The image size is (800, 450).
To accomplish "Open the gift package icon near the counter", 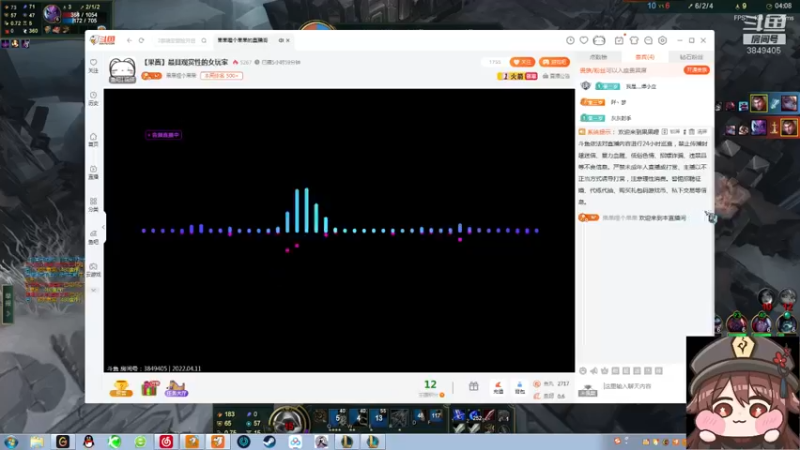I will point(473,387).
